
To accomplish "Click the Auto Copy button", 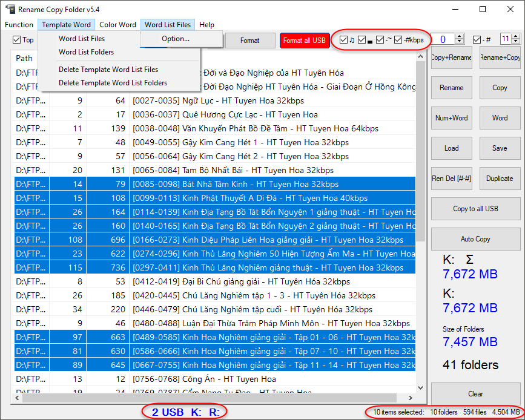I will [475, 239].
